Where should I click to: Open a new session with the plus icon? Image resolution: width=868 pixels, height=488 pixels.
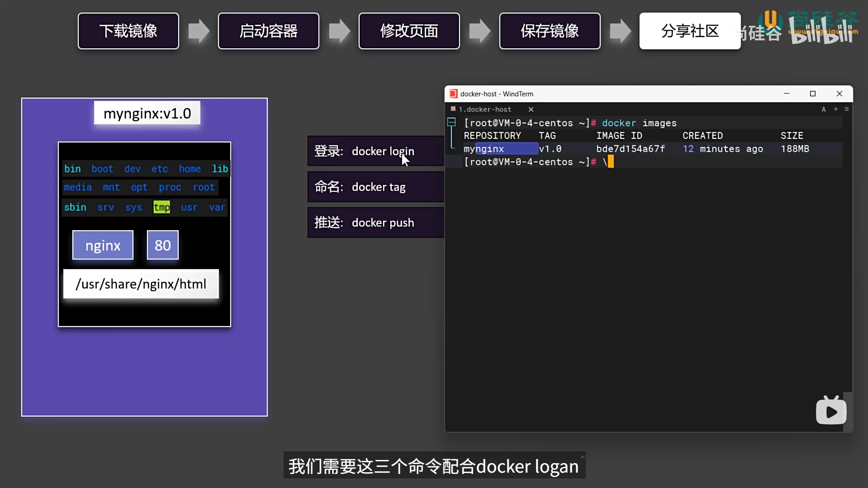pyautogui.click(x=835, y=109)
